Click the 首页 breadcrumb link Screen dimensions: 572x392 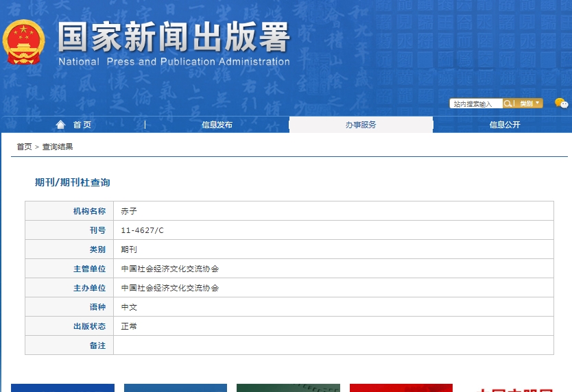click(24, 147)
